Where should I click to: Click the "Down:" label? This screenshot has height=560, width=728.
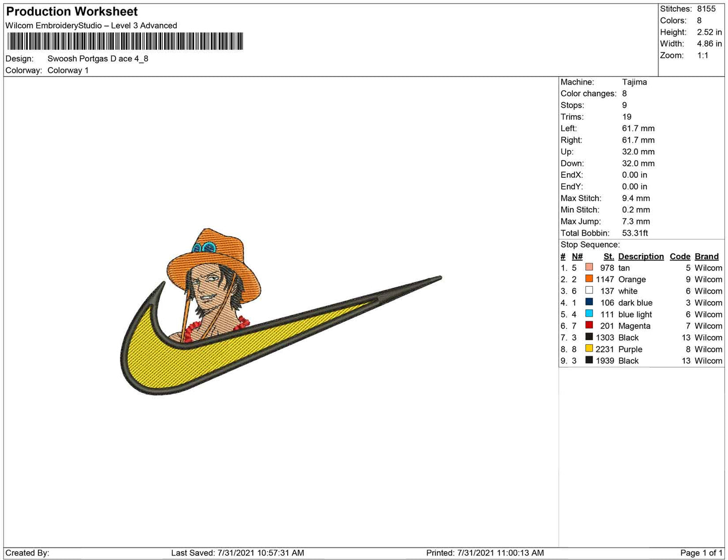coord(572,163)
